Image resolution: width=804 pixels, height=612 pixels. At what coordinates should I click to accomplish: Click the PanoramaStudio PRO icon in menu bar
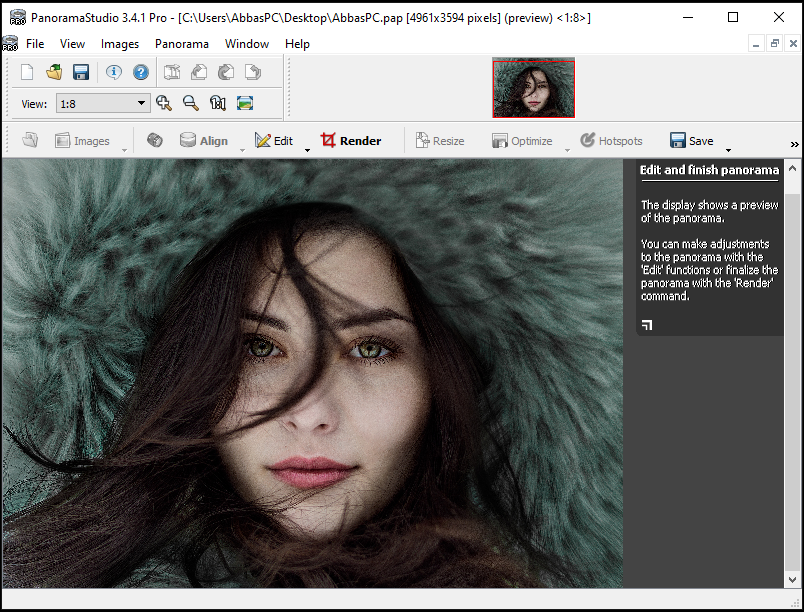[x=10, y=44]
